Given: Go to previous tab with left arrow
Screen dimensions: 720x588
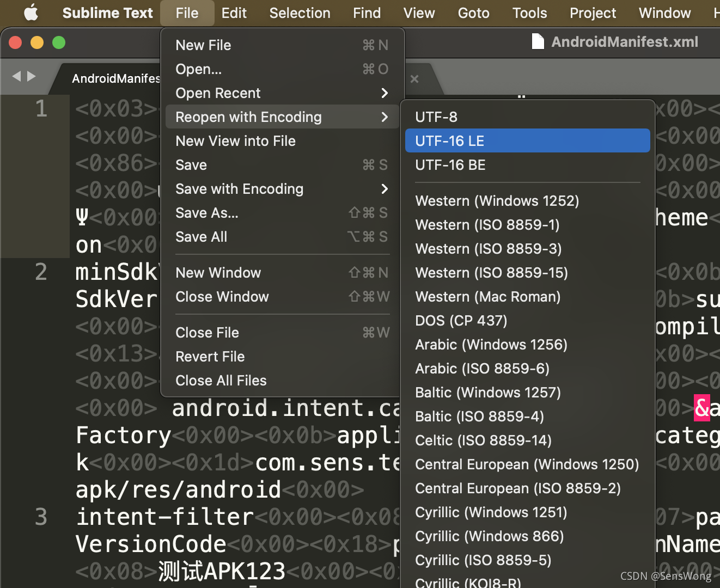Looking at the screenshot, I should coord(16,77).
